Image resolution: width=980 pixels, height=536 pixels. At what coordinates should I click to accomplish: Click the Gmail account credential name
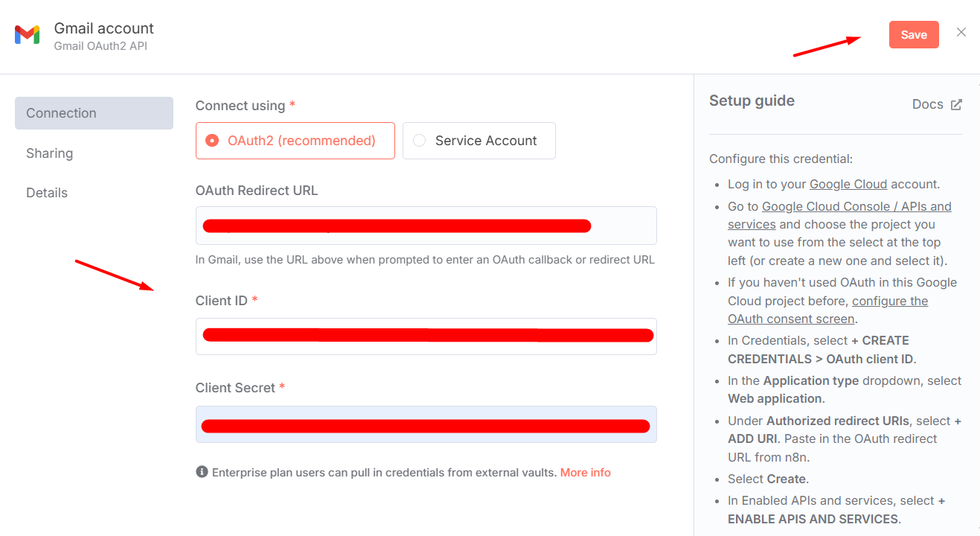pos(104,28)
